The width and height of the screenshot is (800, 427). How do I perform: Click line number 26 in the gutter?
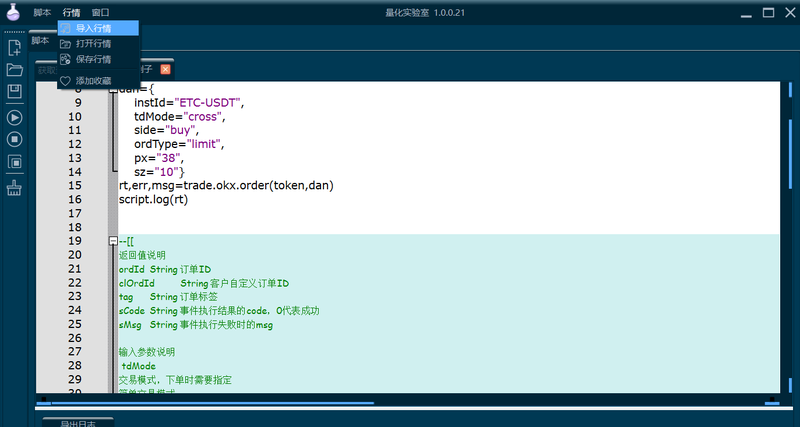point(74,338)
